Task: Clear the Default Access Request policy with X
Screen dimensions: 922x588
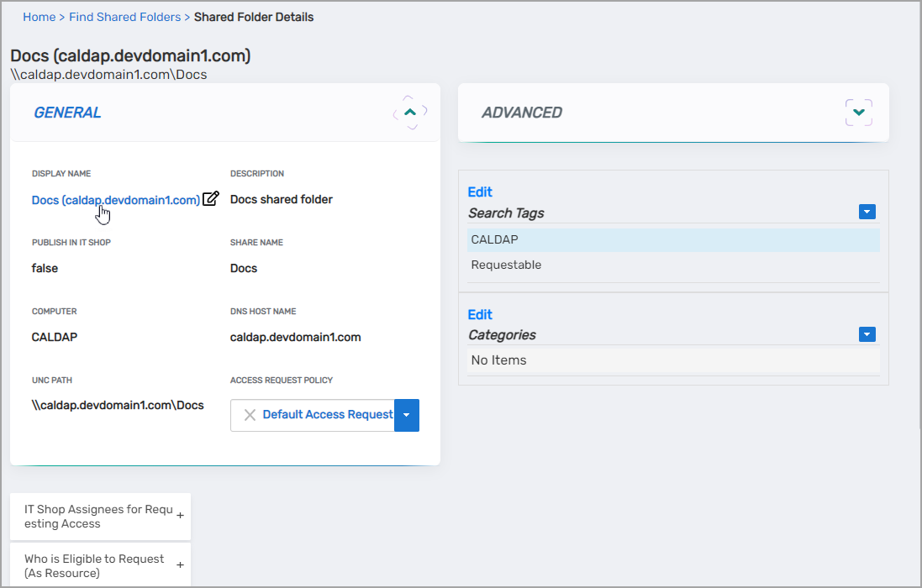Action: pyautogui.click(x=250, y=415)
